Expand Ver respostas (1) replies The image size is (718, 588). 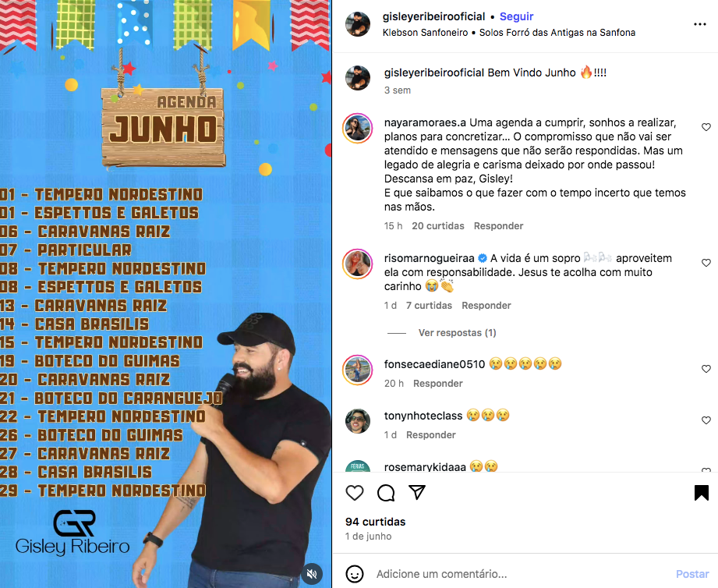click(x=457, y=333)
